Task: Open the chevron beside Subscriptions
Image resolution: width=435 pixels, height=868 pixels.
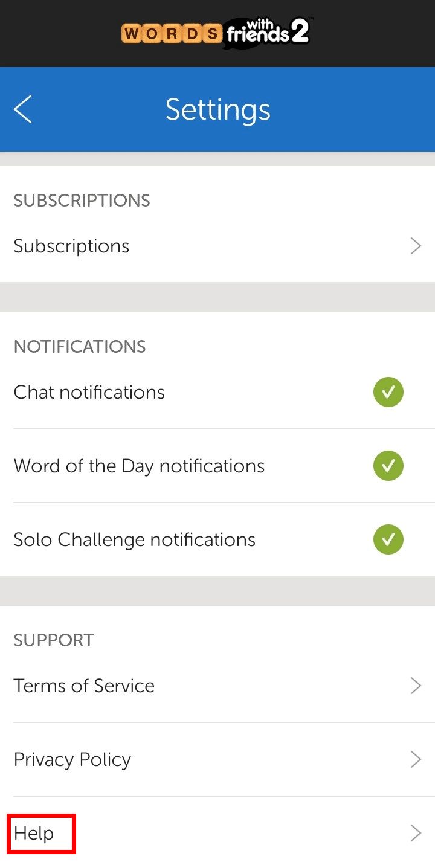Action: (416, 246)
